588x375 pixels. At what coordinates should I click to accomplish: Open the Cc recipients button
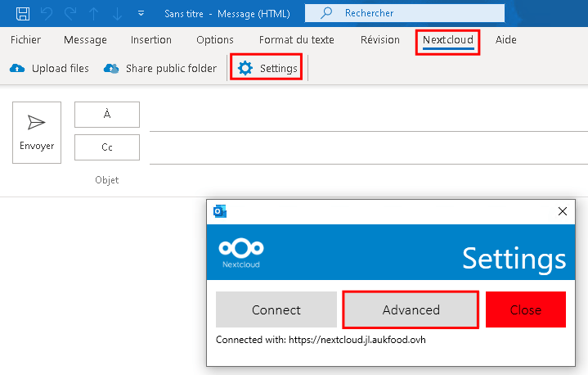[107, 147]
